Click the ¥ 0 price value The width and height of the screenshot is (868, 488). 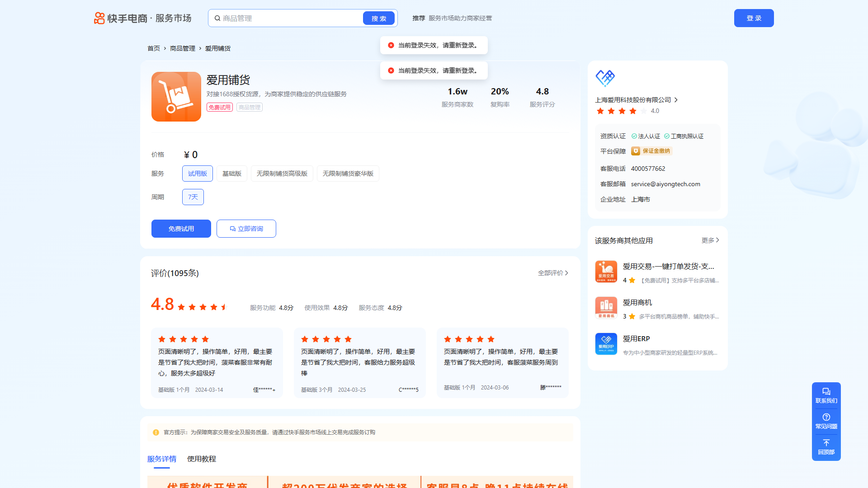(191, 155)
